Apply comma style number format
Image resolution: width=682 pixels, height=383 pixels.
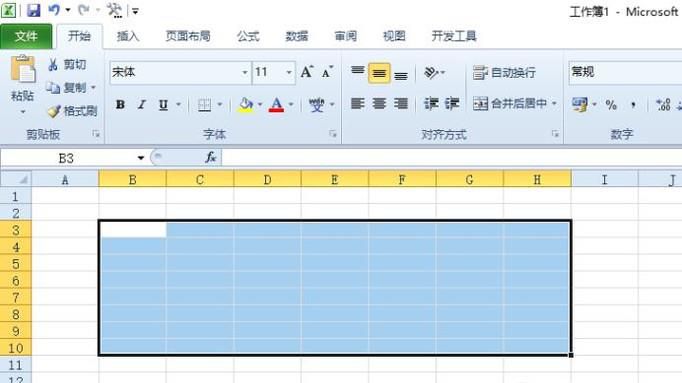633,105
